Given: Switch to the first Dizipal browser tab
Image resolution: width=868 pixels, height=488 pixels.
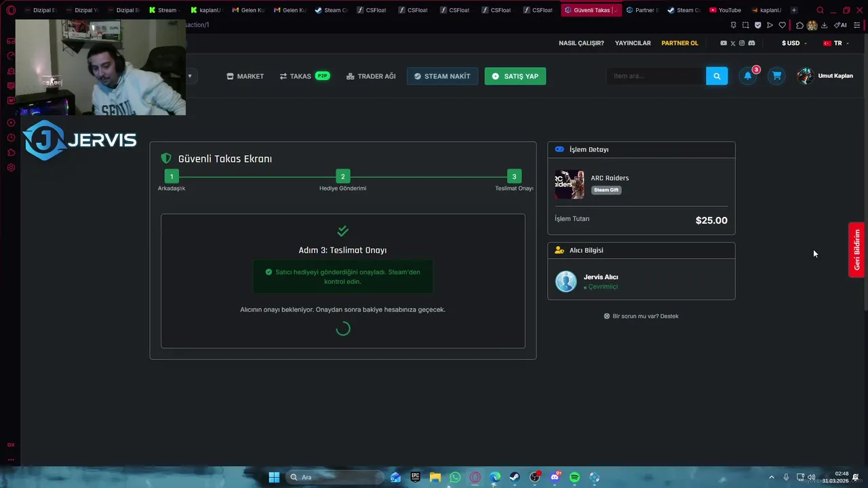Looking at the screenshot, I should (40, 10).
